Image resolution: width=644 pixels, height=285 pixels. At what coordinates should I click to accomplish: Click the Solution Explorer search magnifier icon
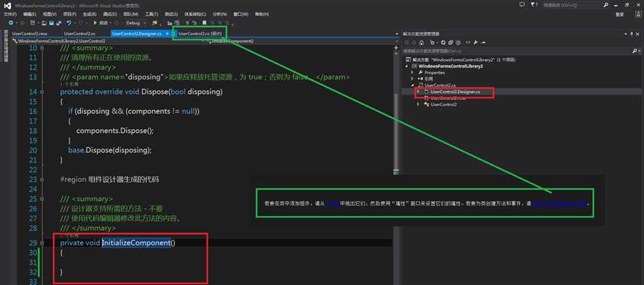tap(634, 51)
